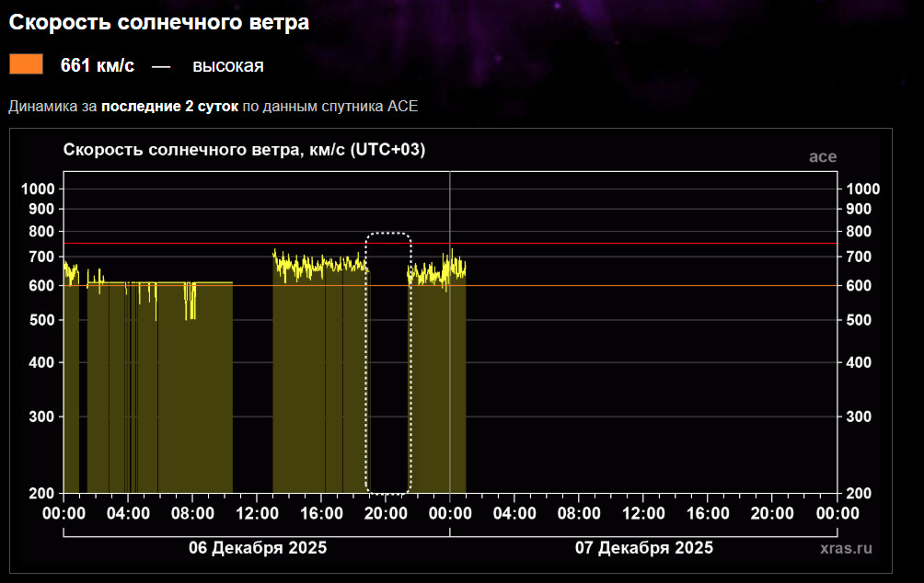924x583 pixels.
Task: Click the bold "последние 2 суток" text
Action: coord(169,106)
